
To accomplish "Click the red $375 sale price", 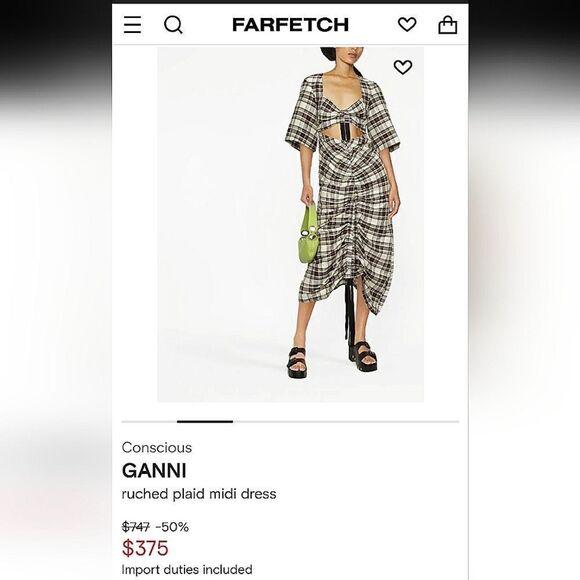I will pos(145,548).
